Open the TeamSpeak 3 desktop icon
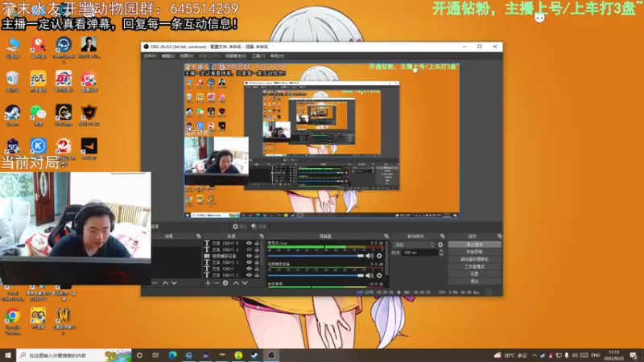 (x=64, y=49)
